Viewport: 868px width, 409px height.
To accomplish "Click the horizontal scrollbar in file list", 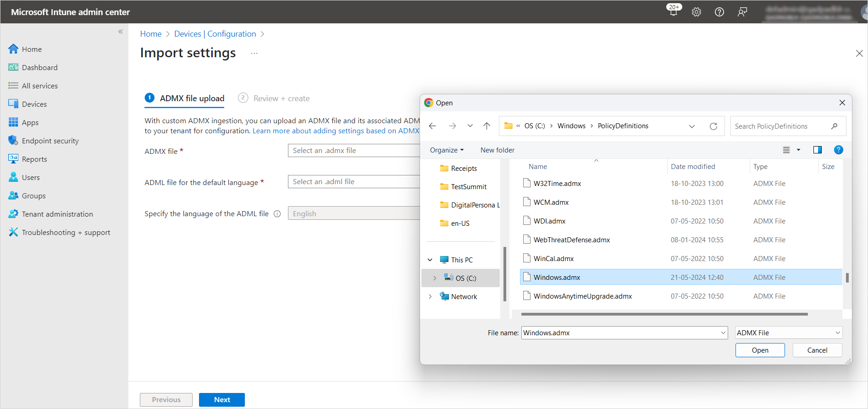I will pyautogui.click(x=664, y=314).
